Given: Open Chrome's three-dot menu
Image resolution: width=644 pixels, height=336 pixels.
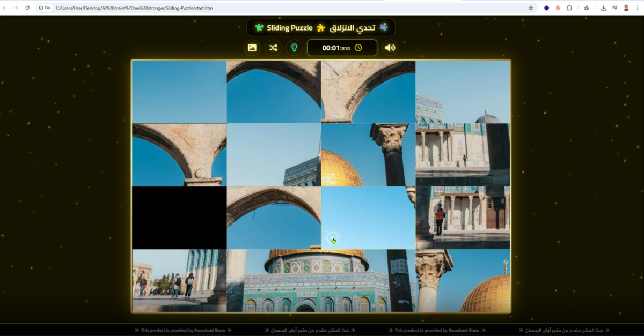Looking at the screenshot, I should click(637, 8).
